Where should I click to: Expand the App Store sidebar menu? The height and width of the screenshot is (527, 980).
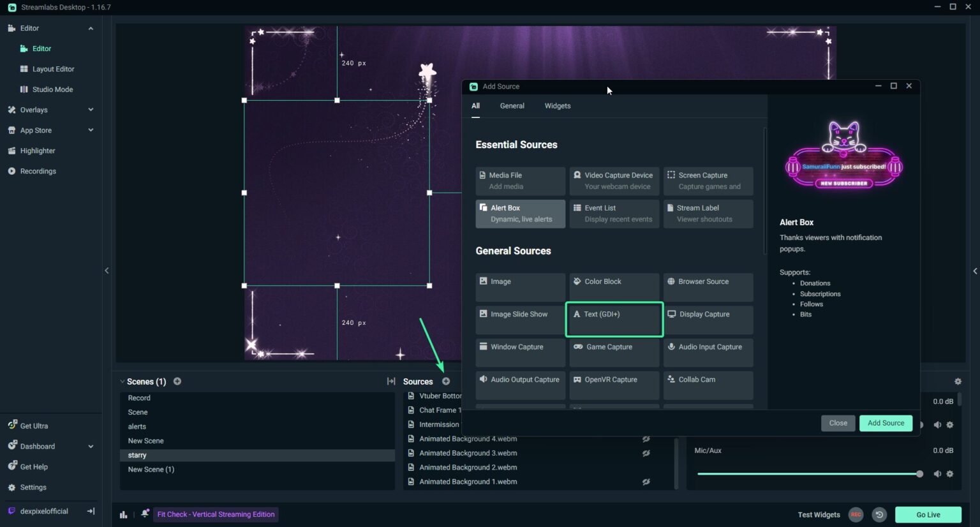click(x=91, y=130)
